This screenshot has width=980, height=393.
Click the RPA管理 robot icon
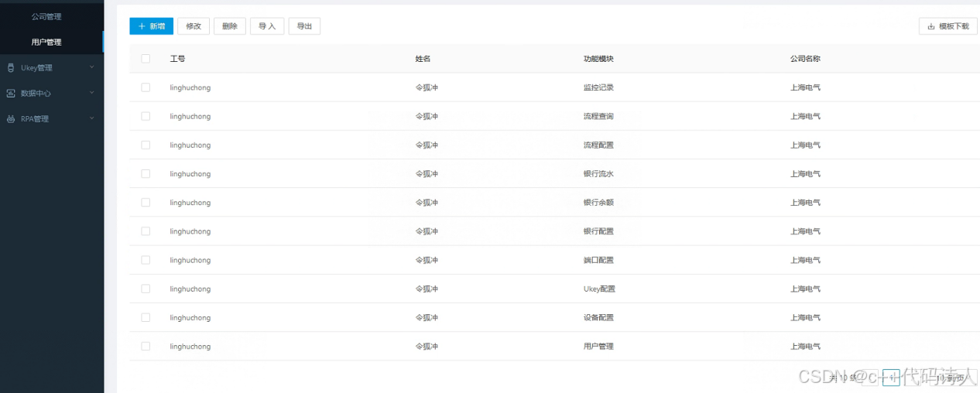pyautogui.click(x=11, y=119)
